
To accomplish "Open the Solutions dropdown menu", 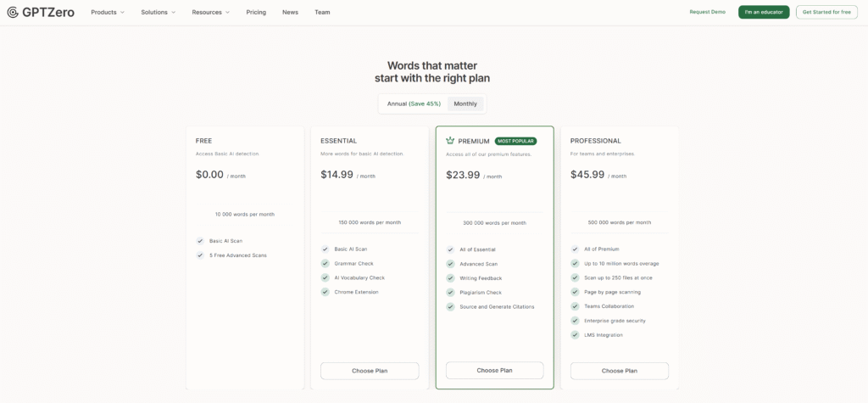I will (x=159, y=12).
